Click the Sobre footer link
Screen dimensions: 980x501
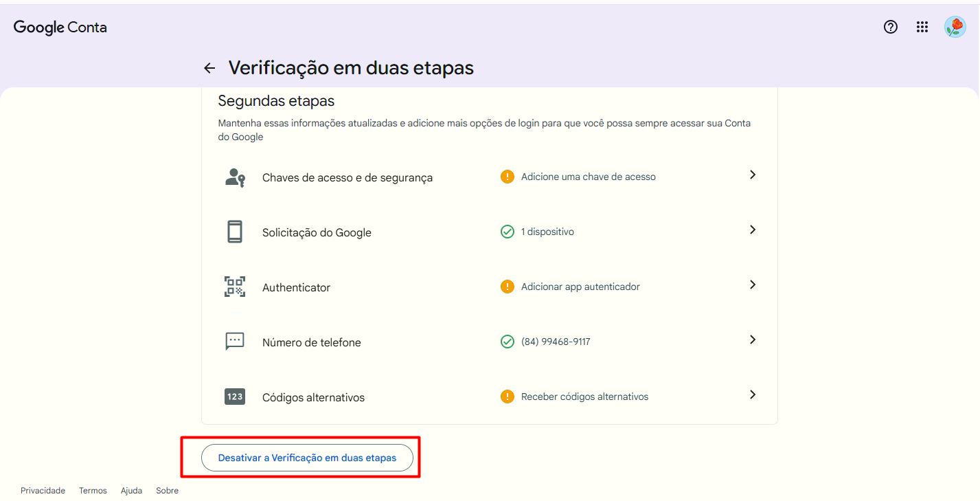coord(167,491)
